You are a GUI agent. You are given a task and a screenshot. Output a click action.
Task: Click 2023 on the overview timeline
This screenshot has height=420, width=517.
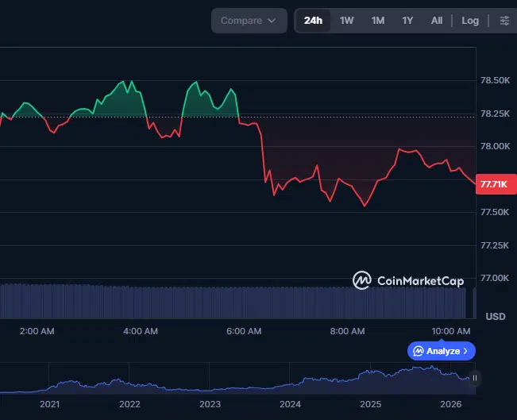(x=210, y=404)
